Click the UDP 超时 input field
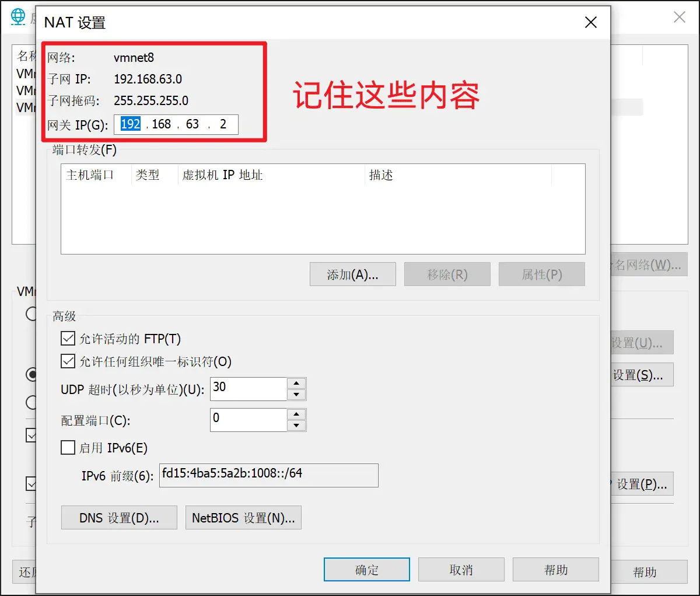 (x=249, y=389)
